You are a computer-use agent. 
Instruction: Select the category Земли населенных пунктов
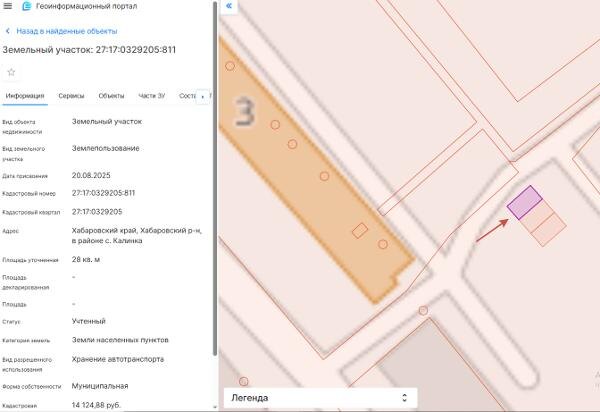pos(120,340)
